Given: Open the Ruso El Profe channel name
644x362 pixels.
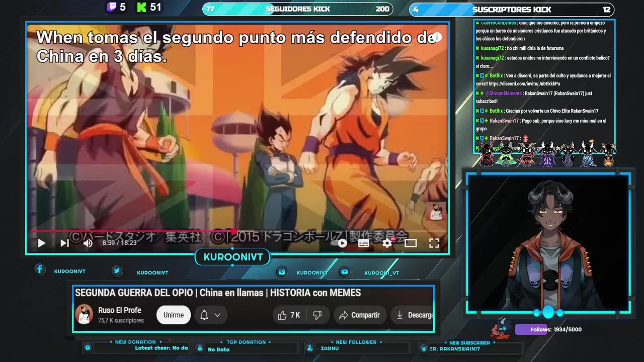Looking at the screenshot, I should pyautogui.click(x=120, y=310).
